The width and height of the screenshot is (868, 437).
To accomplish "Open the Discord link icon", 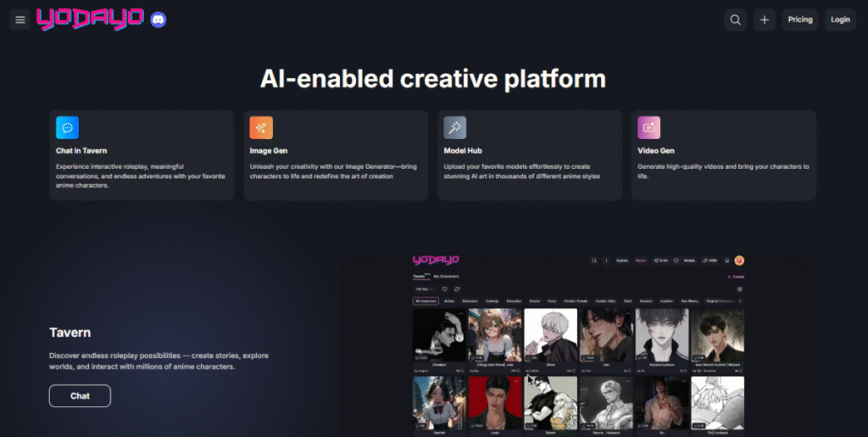I will click(x=159, y=20).
